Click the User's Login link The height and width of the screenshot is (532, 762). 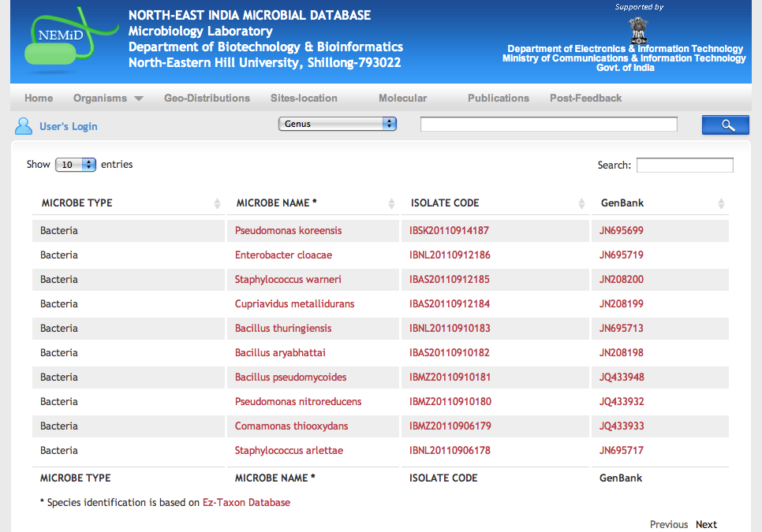tap(69, 127)
